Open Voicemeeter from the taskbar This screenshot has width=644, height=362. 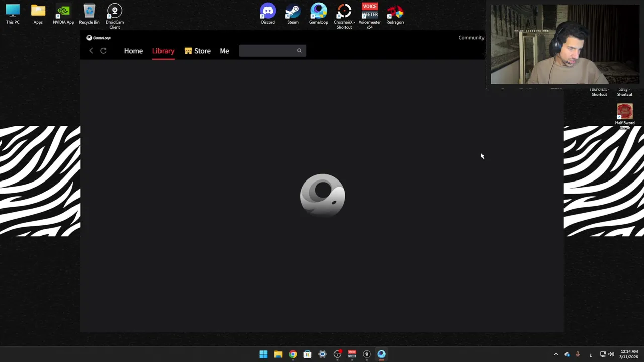(352, 354)
